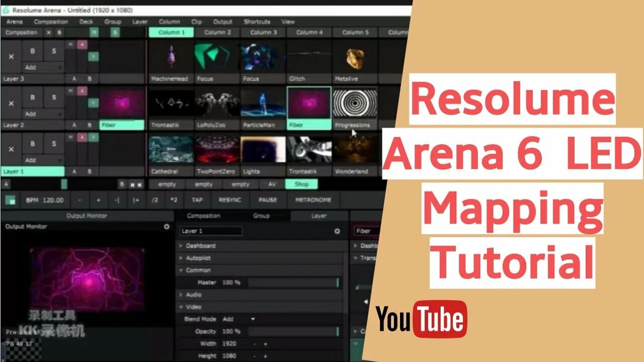Expand the Audio section

tap(259, 295)
